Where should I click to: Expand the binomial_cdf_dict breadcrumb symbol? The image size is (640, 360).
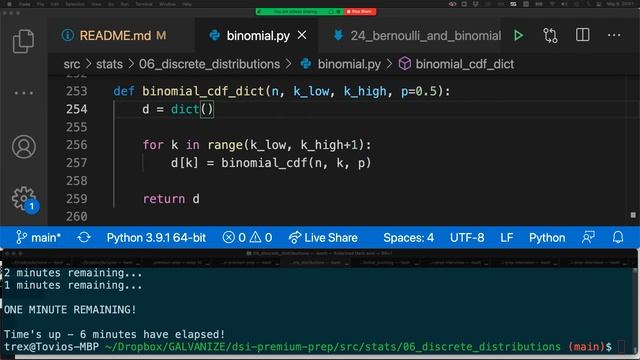[464, 64]
